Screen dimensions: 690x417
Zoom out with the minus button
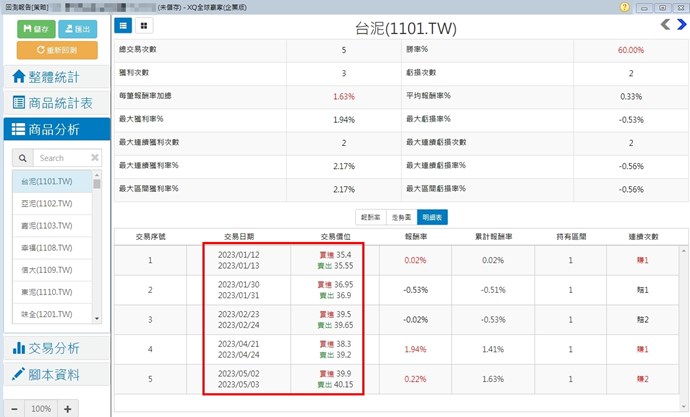pyautogui.click(x=14, y=408)
